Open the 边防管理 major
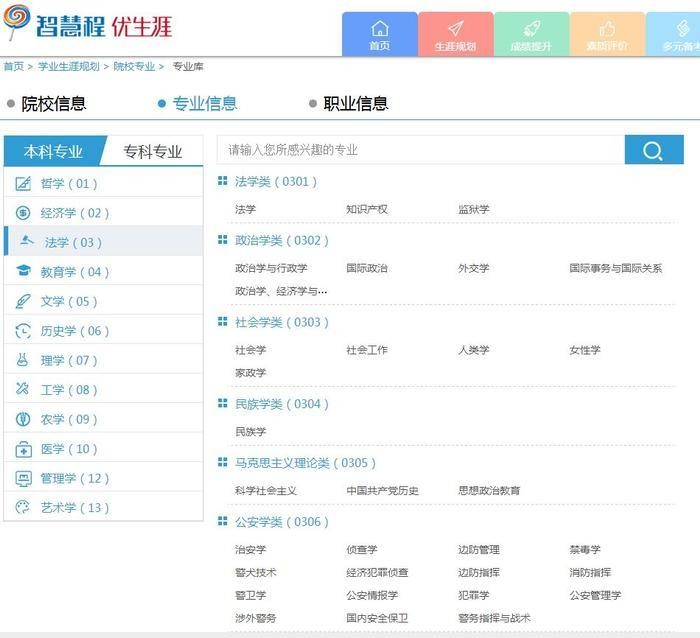The width and height of the screenshot is (700, 638). pyautogui.click(x=479, y=549)
